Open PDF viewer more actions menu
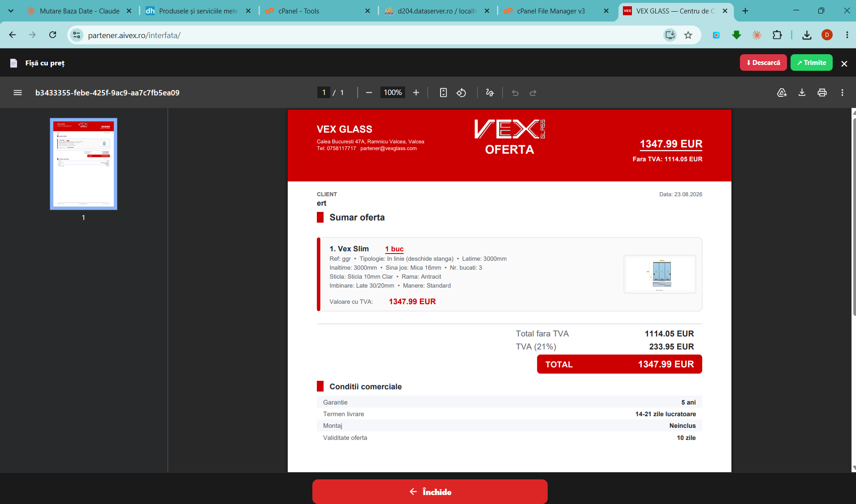The height and width of the screenshot is (504, 856). click(x=842, y=93)
